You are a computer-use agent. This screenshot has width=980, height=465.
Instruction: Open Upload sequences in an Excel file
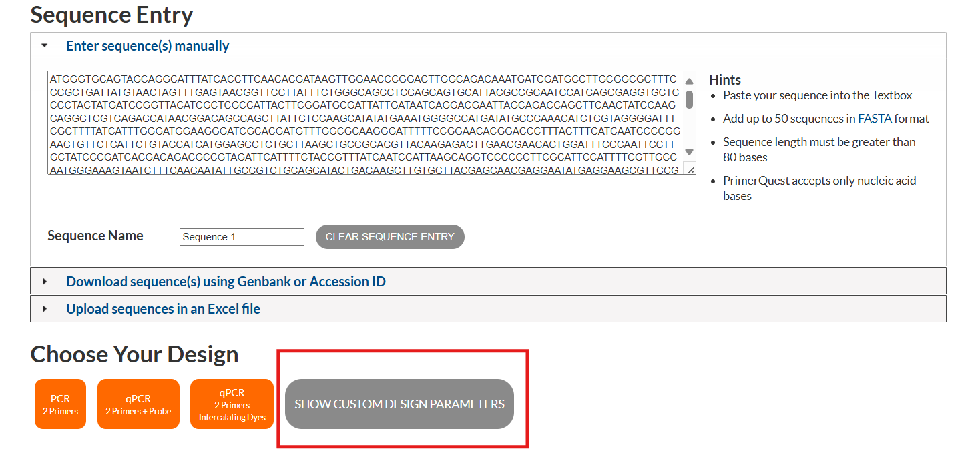click(163, 309)
